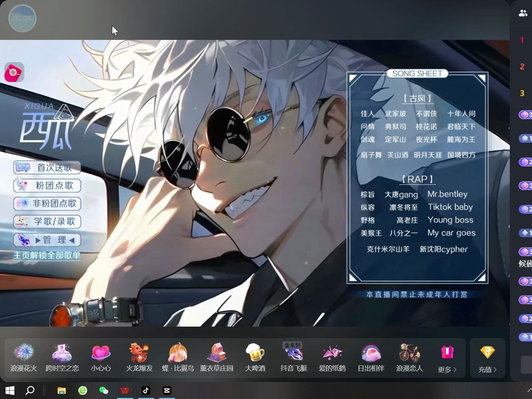Click the song title 美猴王
The width and height of the screenshot is (532, 399).
371,233
